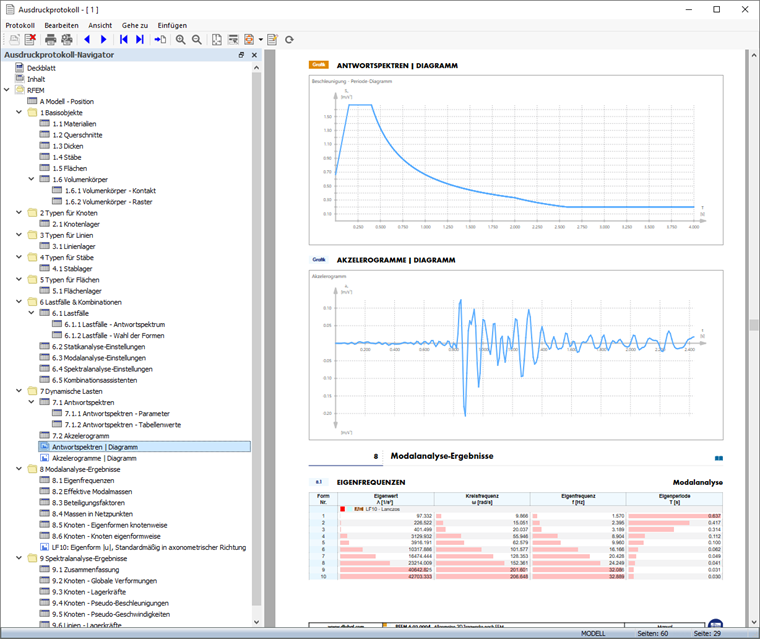Viewport: 760px width, 639px height.
Task: Collapse the 7 Dynamische Lasten node
Action: [19, 391]
